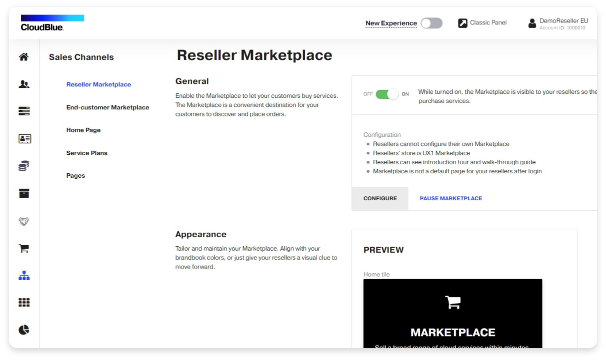
Task: Open Pages menu item
Action: click(76, 176)
